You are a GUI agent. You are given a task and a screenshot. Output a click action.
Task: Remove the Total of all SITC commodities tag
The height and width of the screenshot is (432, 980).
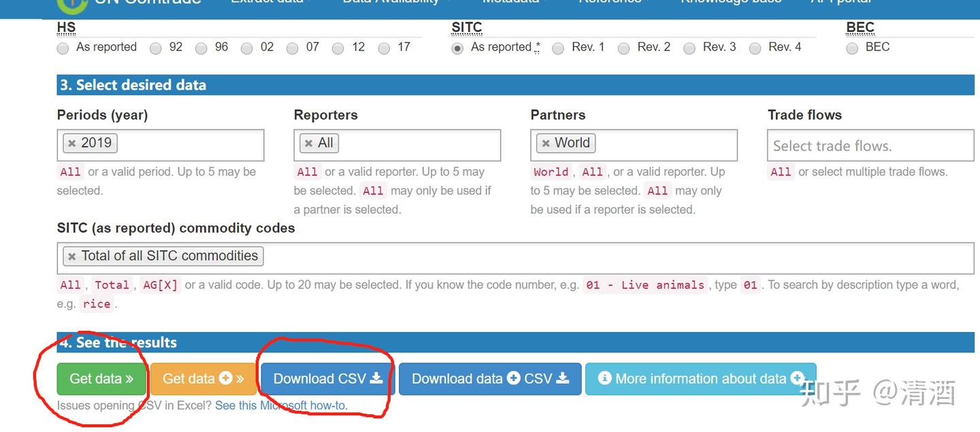72,256
